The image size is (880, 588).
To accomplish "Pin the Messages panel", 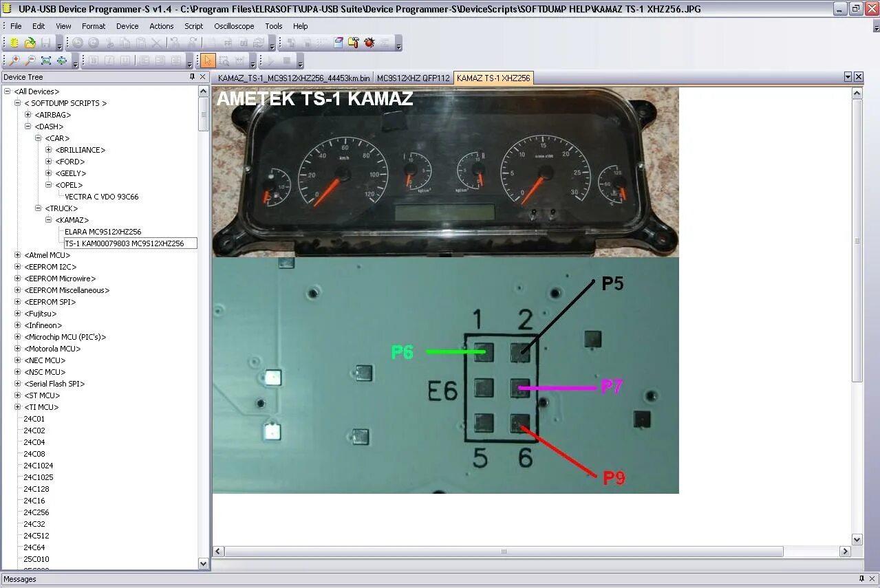I will click(x=861, y=579).
